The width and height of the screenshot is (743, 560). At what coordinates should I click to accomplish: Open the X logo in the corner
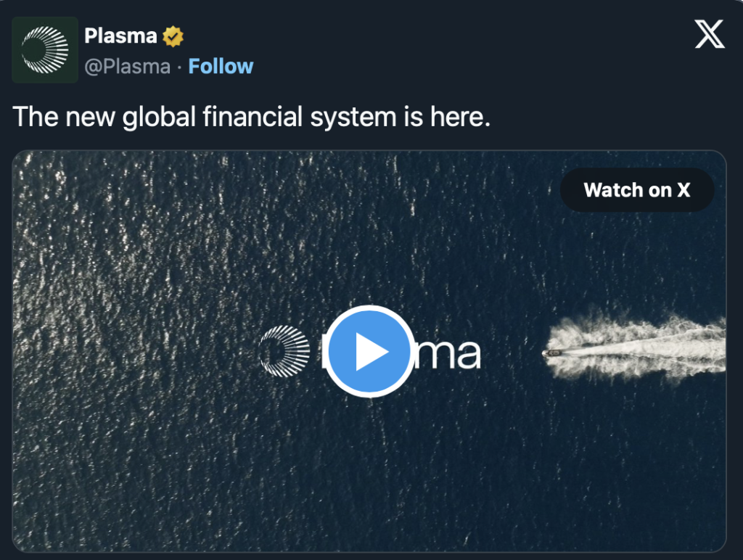[710, 34]
